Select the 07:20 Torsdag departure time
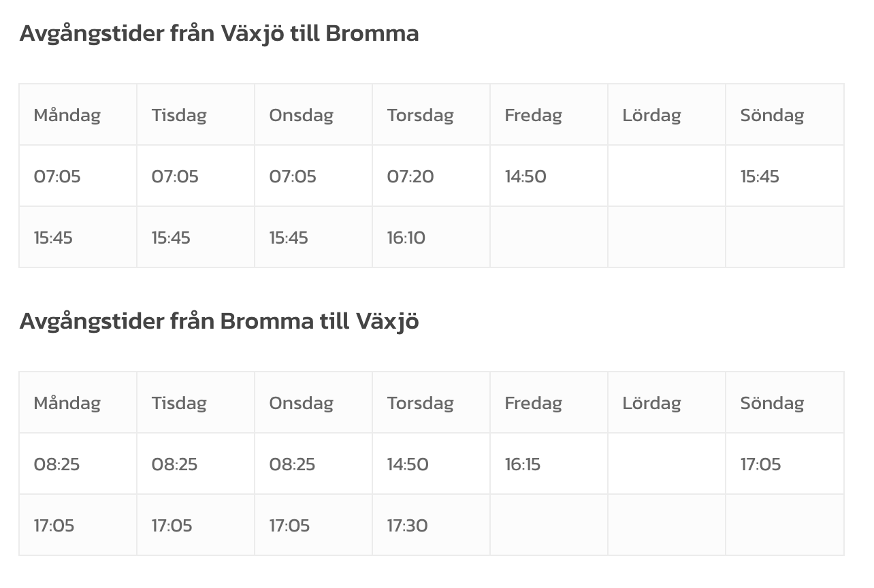 click(410, 177)
